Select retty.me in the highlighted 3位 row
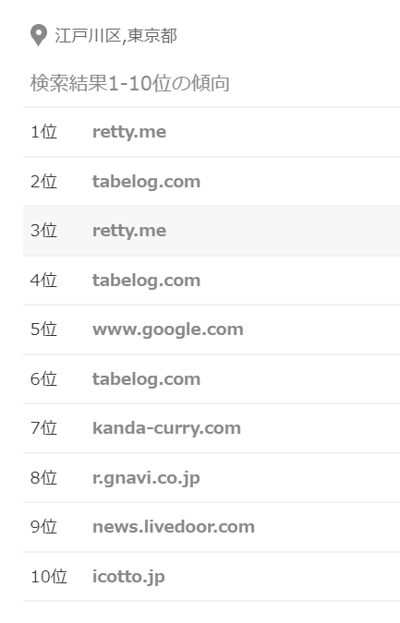Viewport: 400px width, 623px height. 129,231
